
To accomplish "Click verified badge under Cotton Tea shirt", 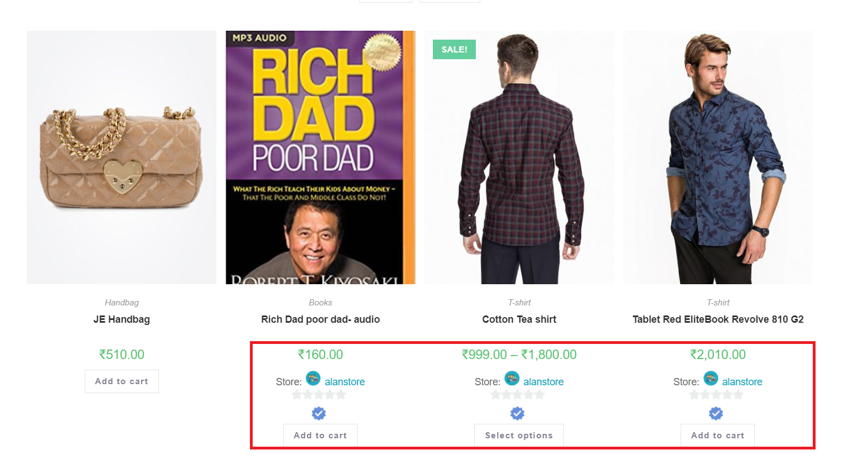I will pyautogui.click(x=517, y=413).
